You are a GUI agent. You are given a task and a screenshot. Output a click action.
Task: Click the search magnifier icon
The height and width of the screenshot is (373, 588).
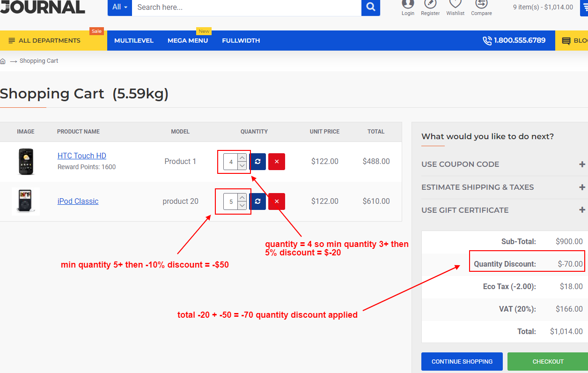[370, 7]
